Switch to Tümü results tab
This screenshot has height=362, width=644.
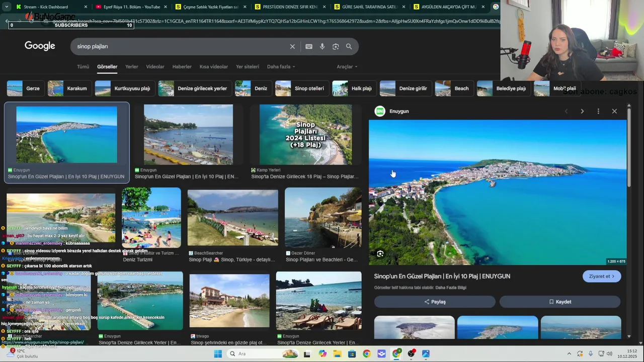(83, 67)
